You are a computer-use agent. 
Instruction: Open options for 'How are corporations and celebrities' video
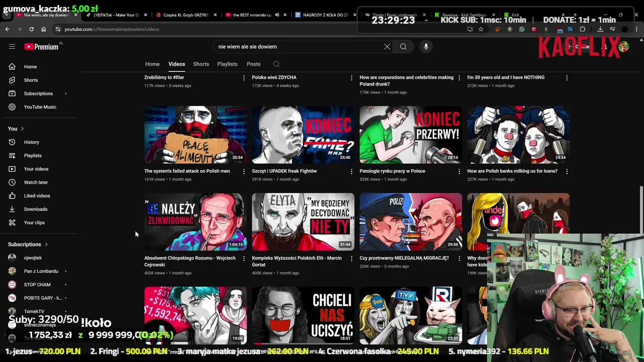point(459,78)
